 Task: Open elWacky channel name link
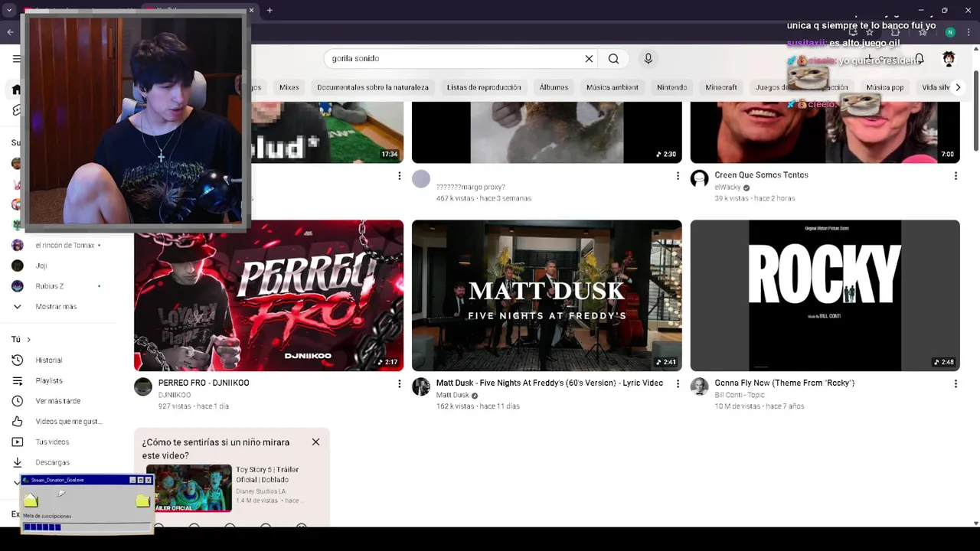click(x=727, y=187)
